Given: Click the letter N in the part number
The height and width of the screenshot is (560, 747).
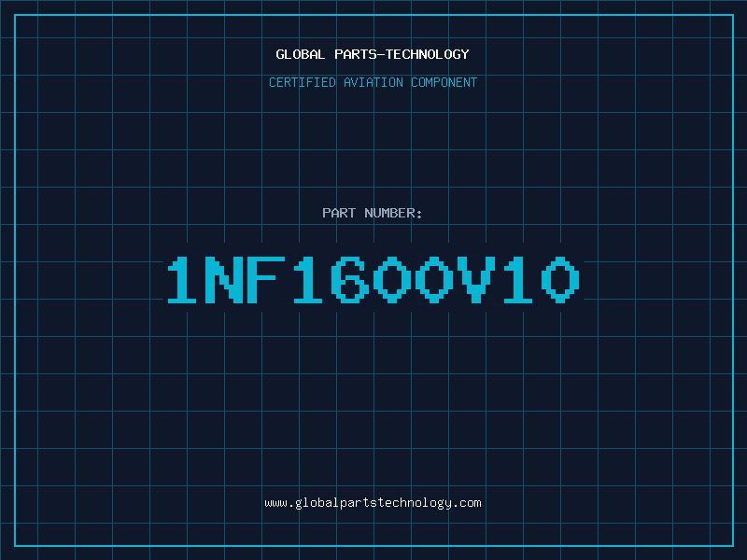Looking at the screenshot, I should (224, 280).
